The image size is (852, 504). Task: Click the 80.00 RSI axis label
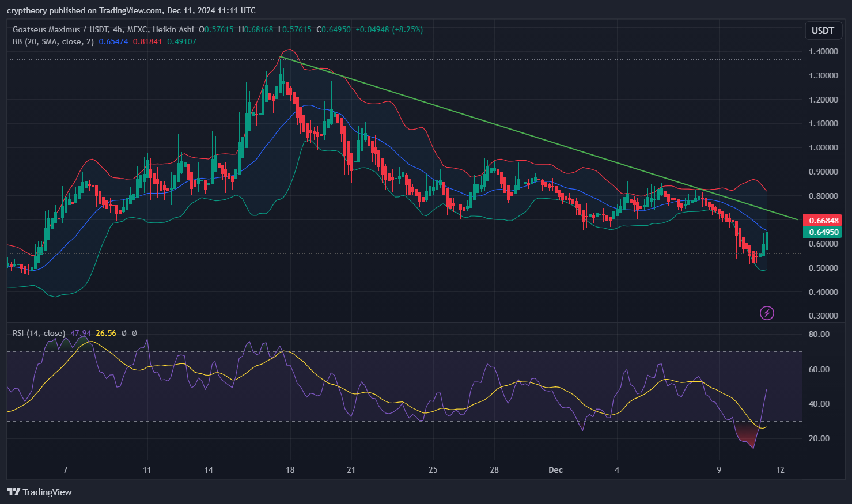click(x=819, y=334)
